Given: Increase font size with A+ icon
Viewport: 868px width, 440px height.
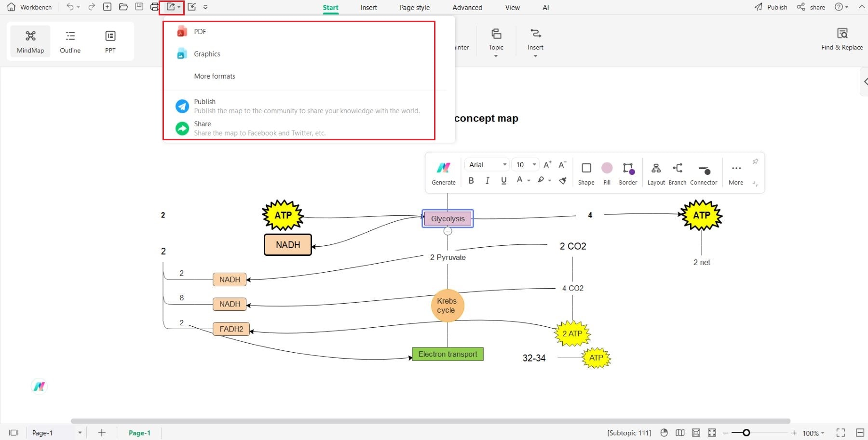Looking at the screenshot, I should coord(547,165).
